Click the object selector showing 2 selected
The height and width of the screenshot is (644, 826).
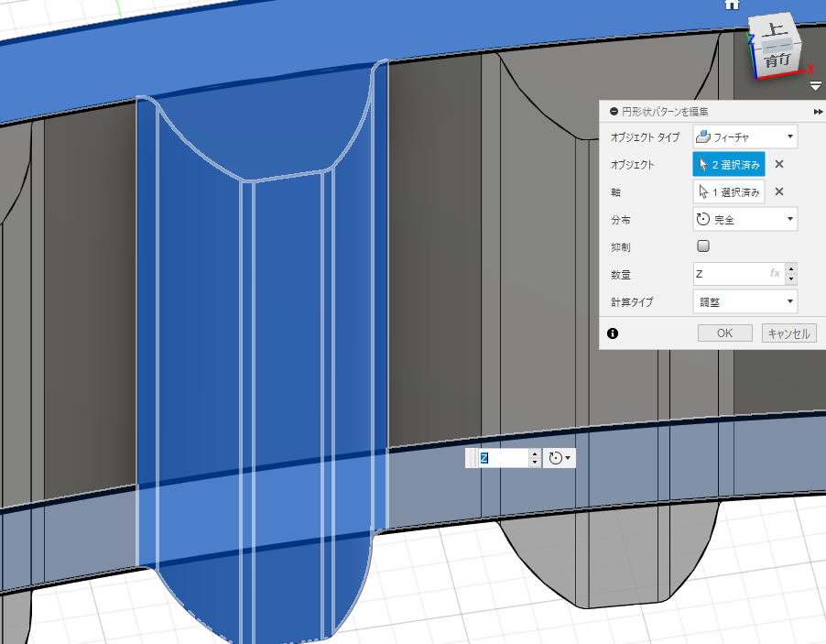[728, 165]
